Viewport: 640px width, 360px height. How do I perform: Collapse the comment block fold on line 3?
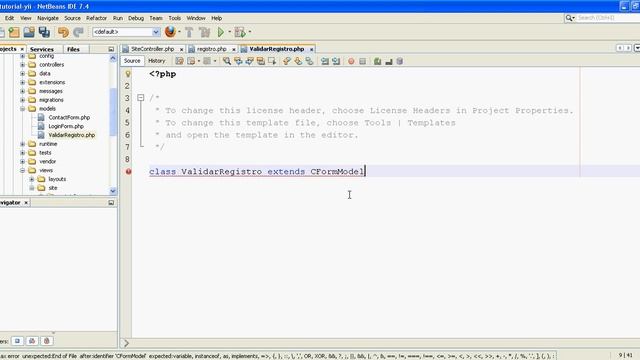click(x=141, y=98)
